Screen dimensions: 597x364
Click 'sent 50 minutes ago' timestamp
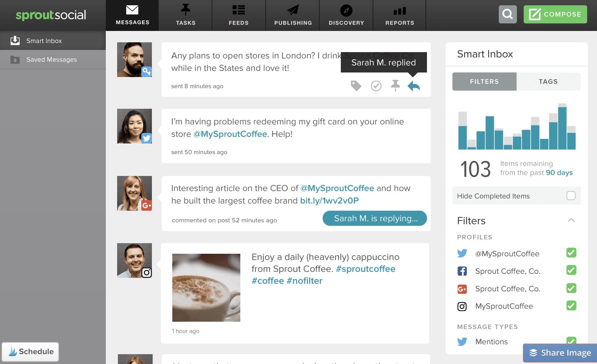[199, 152]
